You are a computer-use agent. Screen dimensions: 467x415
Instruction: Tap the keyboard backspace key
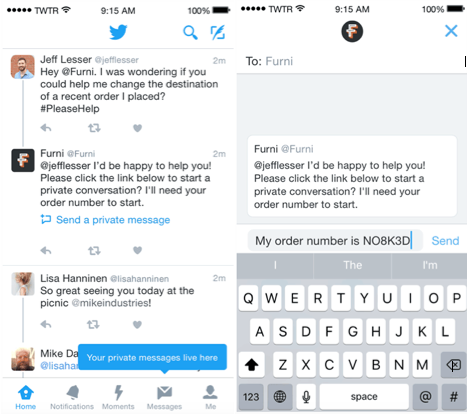point(453,364)
